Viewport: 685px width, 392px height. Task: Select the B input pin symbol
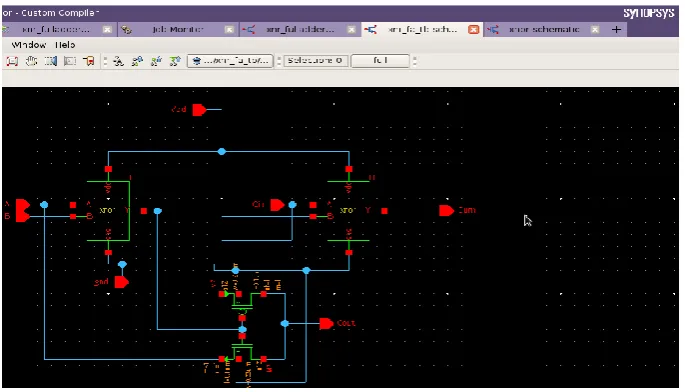point(23,216)
